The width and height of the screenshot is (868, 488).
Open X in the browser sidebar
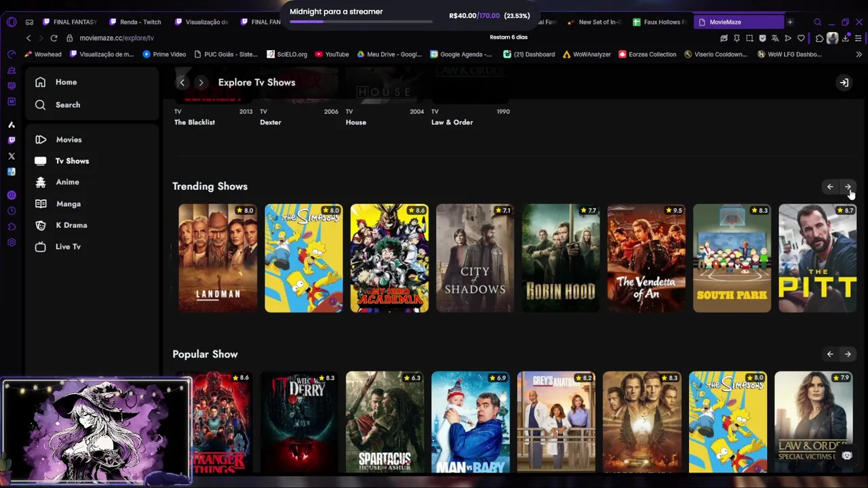pos(11,156)
